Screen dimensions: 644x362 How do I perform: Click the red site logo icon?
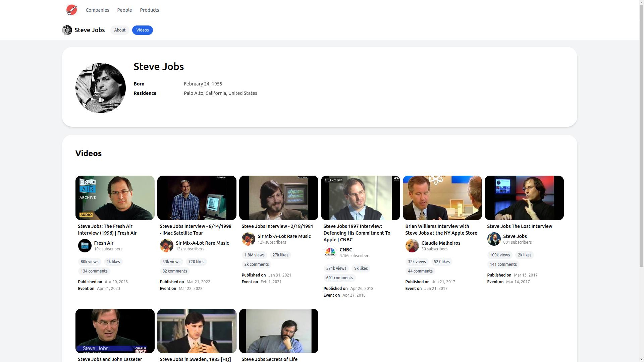[72, 10]
